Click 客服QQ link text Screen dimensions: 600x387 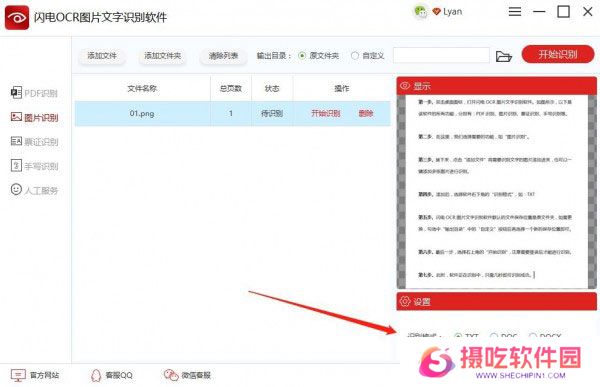pyautogui.click(x=119, y=375)
